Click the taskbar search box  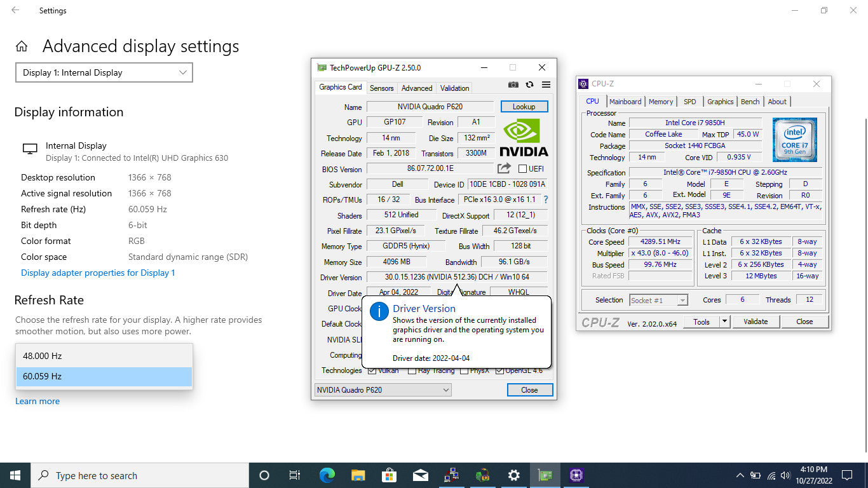pyautogui.click(x=140, y=475)
